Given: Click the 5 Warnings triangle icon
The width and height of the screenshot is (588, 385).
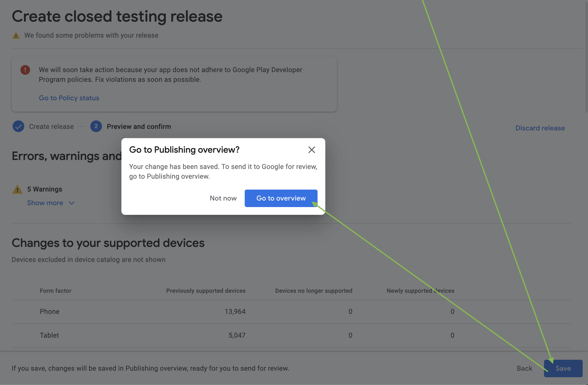Looking at the screenshot, I should 17,189.
